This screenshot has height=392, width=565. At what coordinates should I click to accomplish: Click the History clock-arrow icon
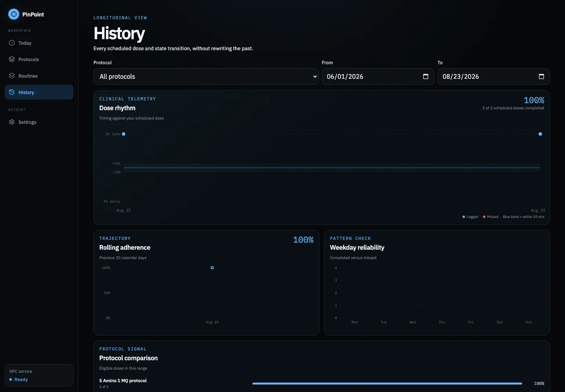[12, 92]
